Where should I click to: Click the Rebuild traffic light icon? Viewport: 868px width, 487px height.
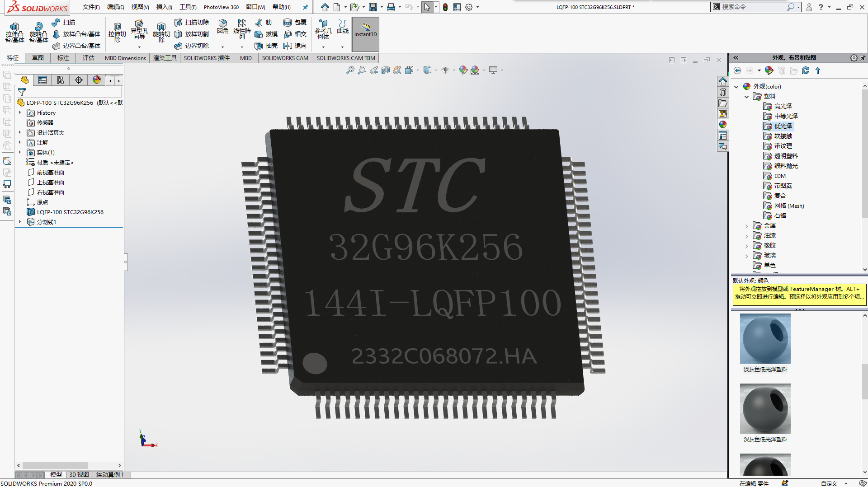pyautogui.click(x=445, y=7)
